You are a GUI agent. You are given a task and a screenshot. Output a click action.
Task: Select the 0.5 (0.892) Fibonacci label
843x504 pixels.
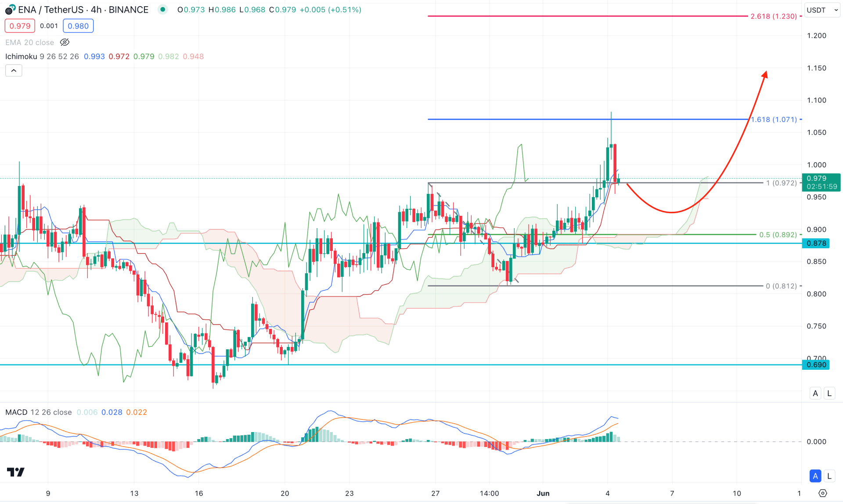[778, 235]
